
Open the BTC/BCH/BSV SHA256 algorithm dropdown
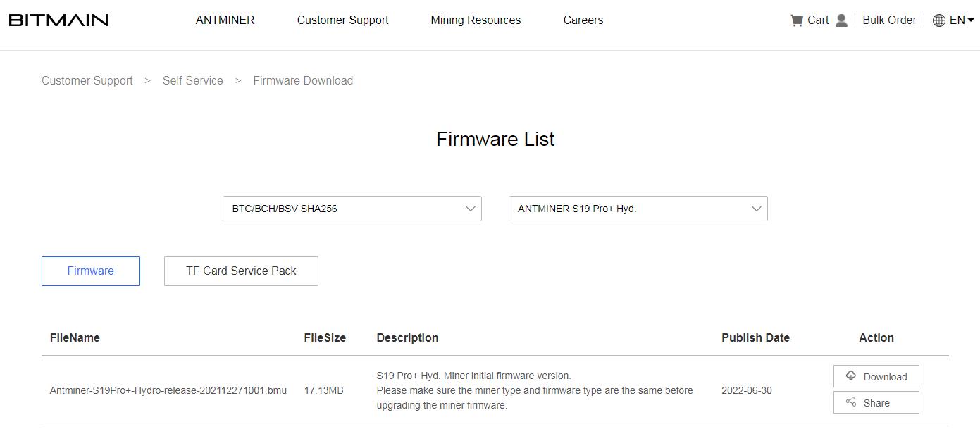click(352, 209)
